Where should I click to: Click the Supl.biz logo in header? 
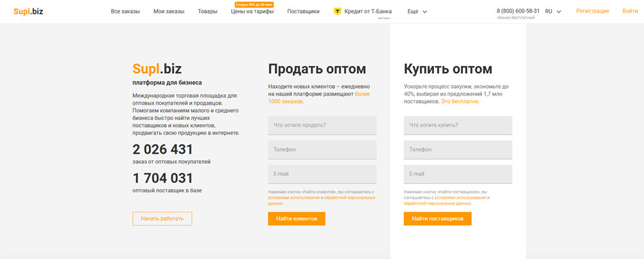(28, 12)
